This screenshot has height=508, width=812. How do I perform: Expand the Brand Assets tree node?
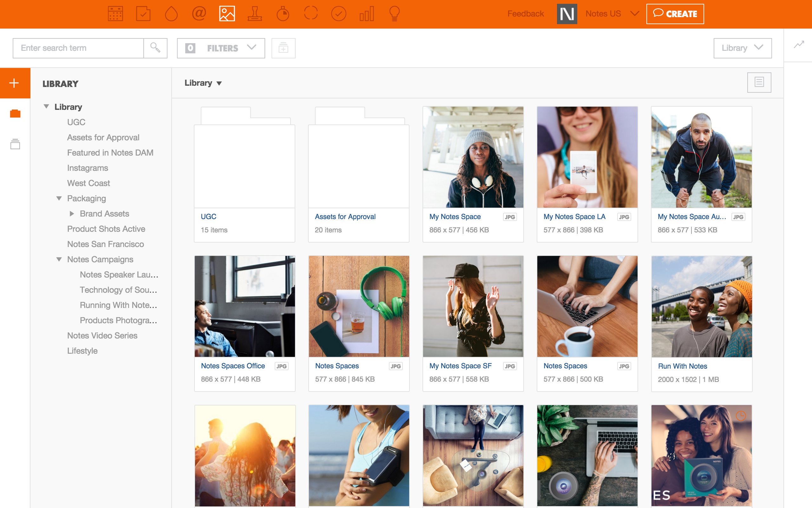pyautogui.click(x=72, y=214)
